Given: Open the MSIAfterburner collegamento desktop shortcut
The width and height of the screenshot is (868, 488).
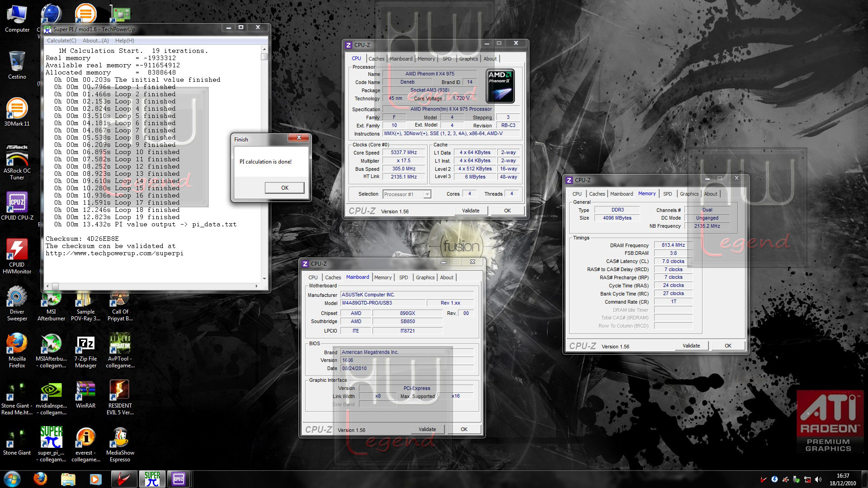Looking at the screenshot, I should click(51, 350).
